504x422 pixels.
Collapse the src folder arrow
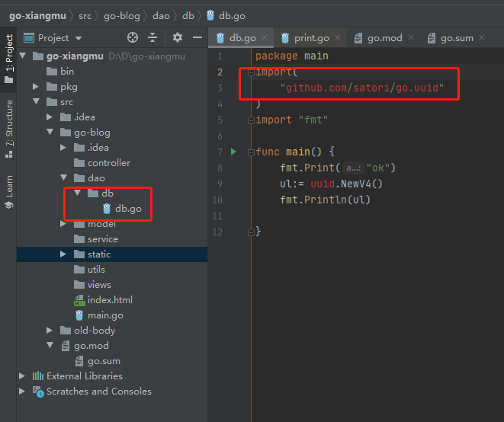click(37, 102)
